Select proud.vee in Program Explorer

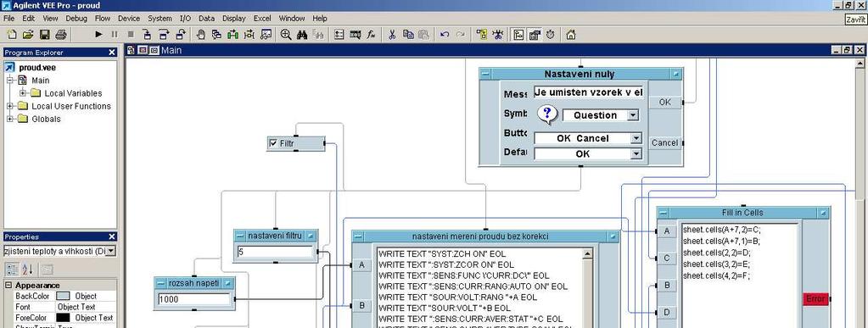[x=37, y=68]
